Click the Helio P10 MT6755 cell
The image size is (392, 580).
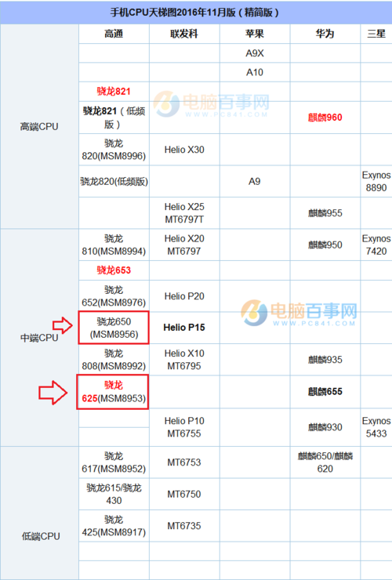tap(184, 427)
